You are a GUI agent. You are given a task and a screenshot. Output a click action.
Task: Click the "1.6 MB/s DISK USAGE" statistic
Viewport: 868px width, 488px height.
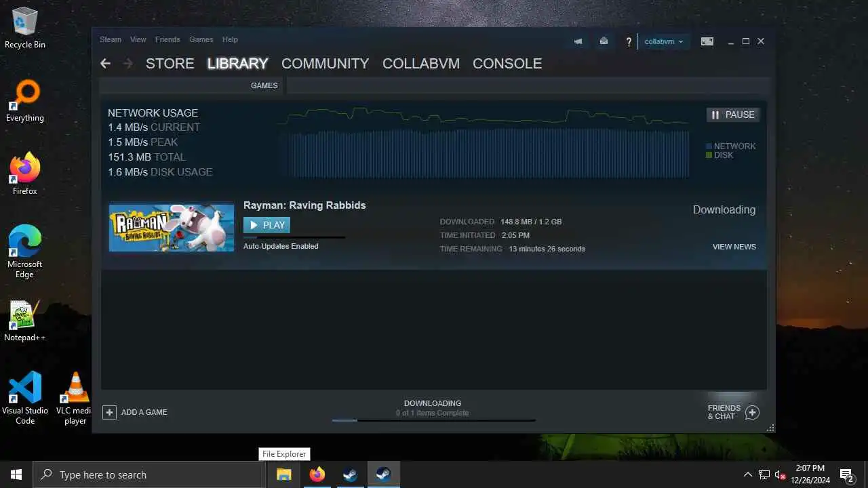click(x=160, y=172)
